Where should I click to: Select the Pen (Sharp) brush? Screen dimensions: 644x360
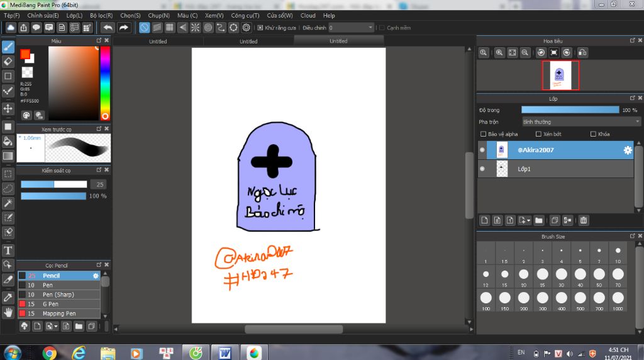(x=59, y=295)
